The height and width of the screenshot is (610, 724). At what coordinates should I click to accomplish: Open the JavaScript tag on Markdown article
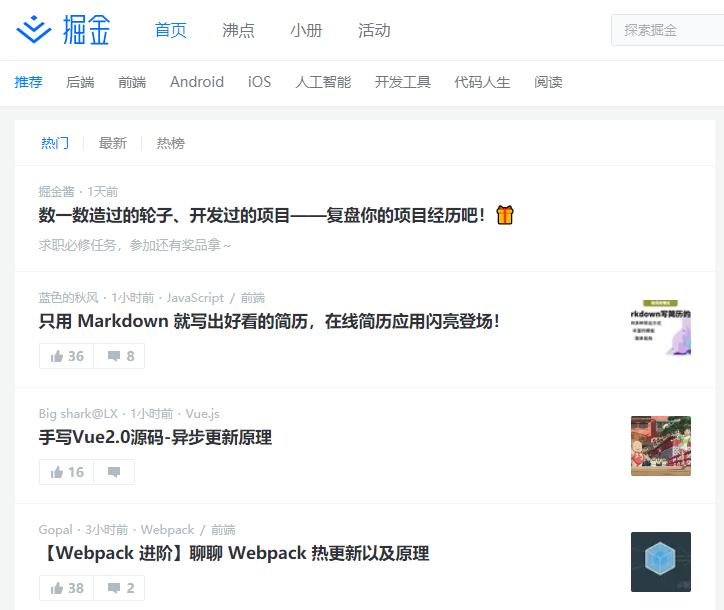195,298
